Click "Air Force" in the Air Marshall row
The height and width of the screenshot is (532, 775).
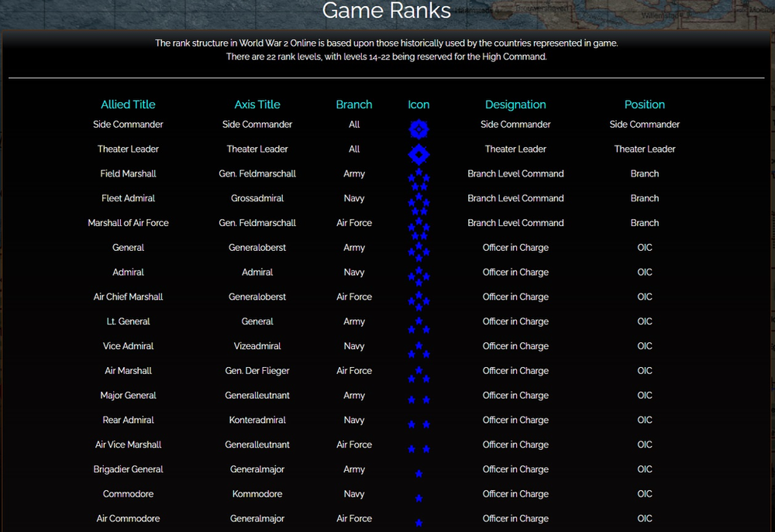(354, 371)
